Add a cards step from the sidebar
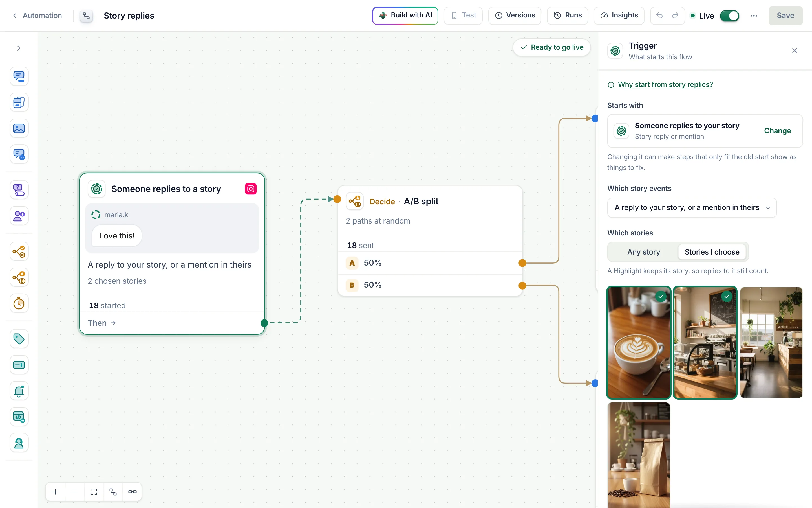Screen dimensions: 812x508 point(19,102)
